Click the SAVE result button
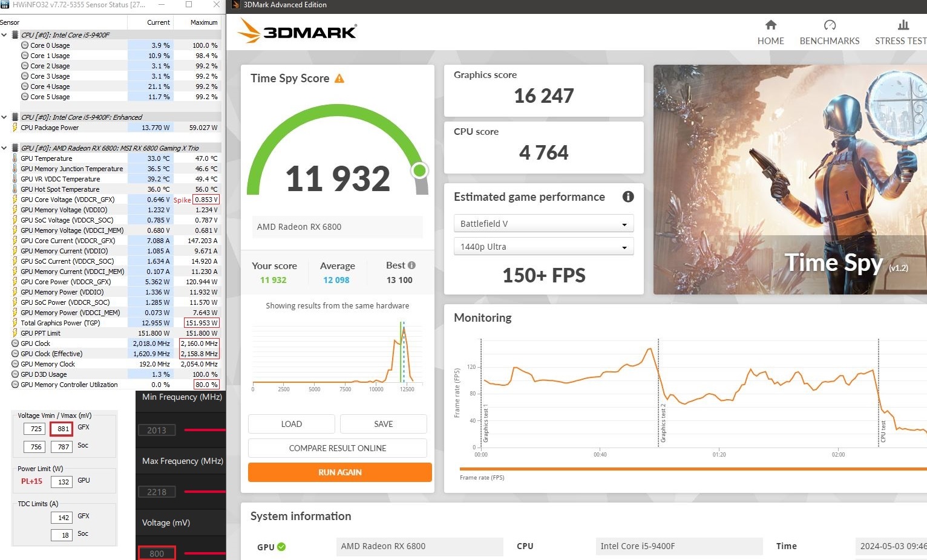 pyautogui.click(x=383, y=424)
